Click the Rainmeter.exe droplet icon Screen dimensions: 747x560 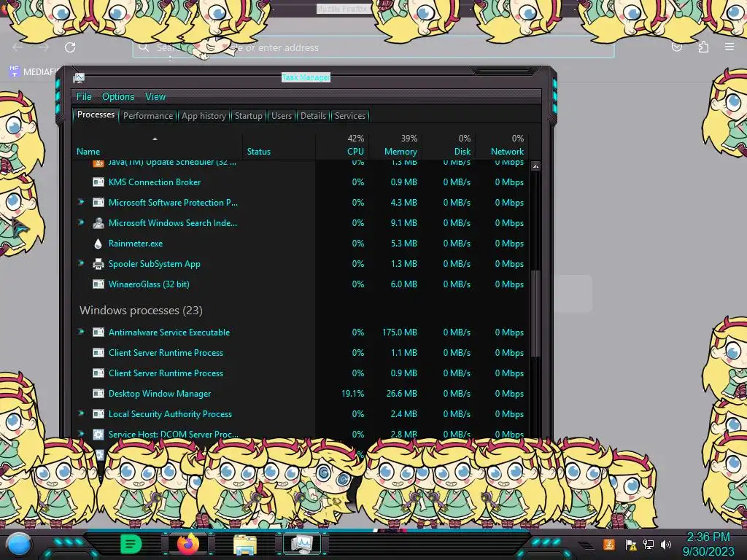click(98, 244)
